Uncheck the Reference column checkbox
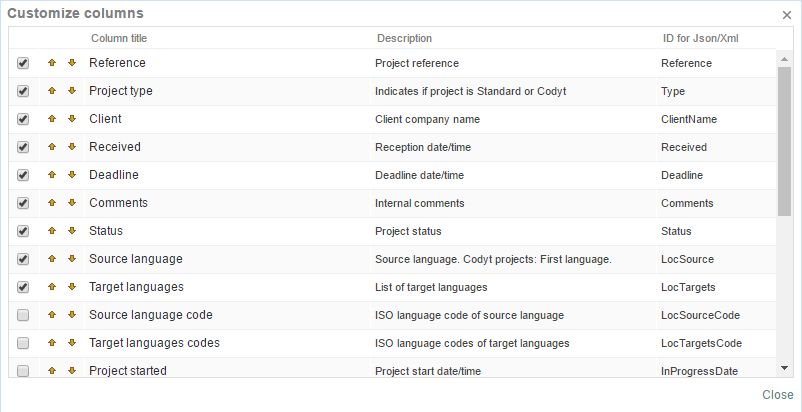The width and height of the screenshot is (802, 412). click(23, 63)
